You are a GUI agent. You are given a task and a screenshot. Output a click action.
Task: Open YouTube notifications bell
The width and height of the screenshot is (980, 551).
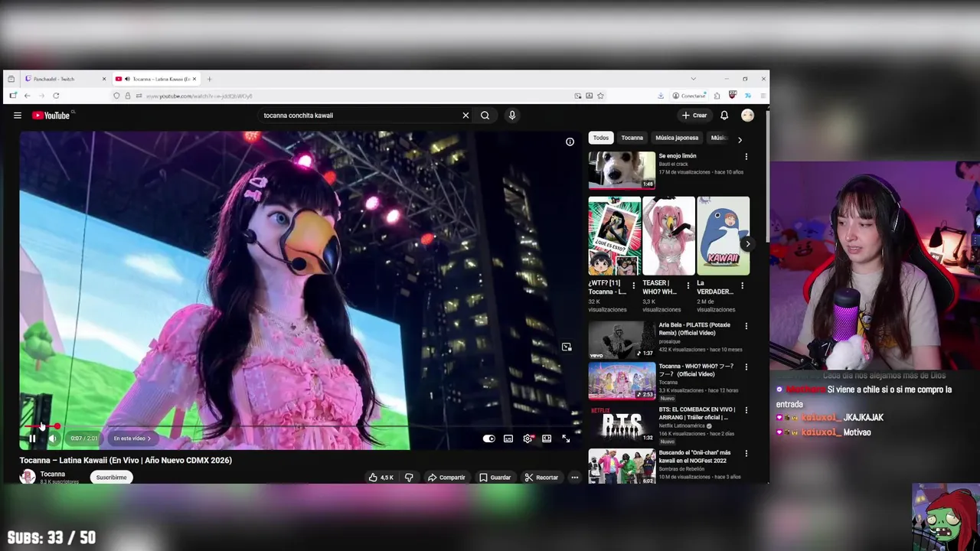pyautogui.click(x=724, y=116)
